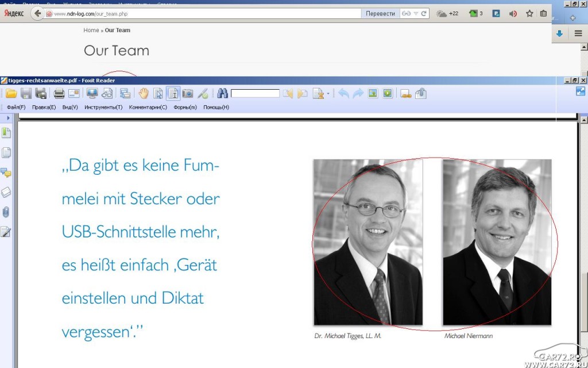The height and width of the screenshot is (368, 588).
Task: Click the green picture-frame toolbar icon
Action: coord(373,94)
